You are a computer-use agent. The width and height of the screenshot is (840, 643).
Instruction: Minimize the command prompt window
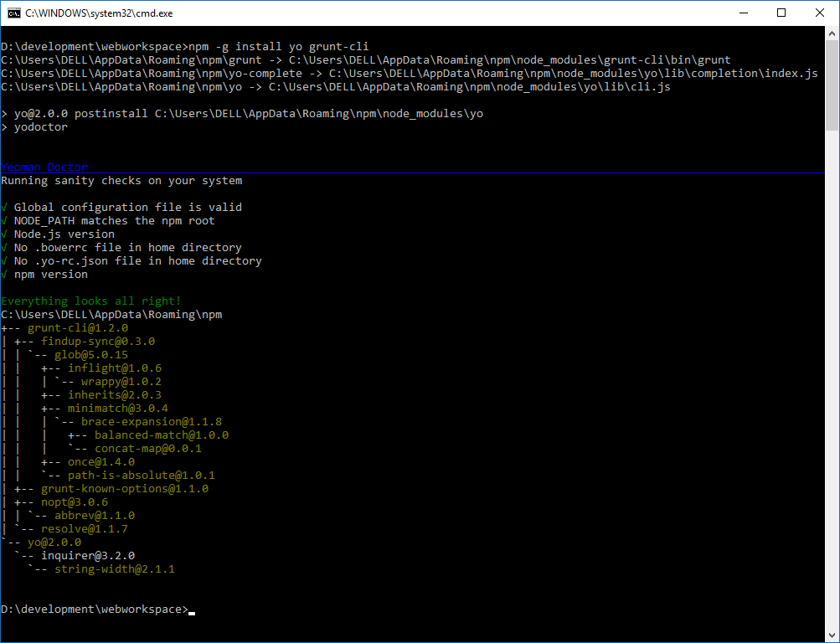click(744, 13)
